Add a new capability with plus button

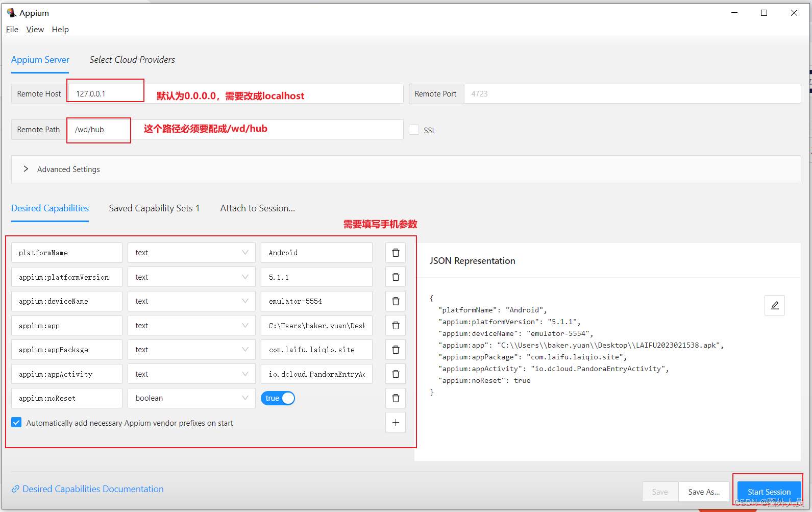click(396, 423)
